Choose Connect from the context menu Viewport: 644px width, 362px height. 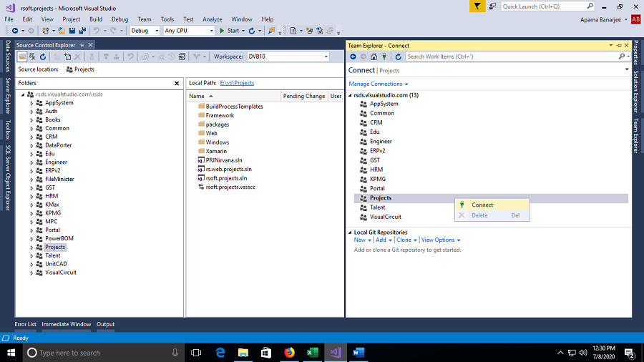[492, 205]
